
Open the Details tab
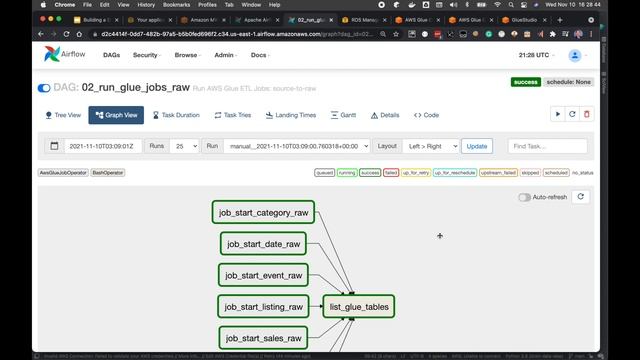tap(385, 115)
